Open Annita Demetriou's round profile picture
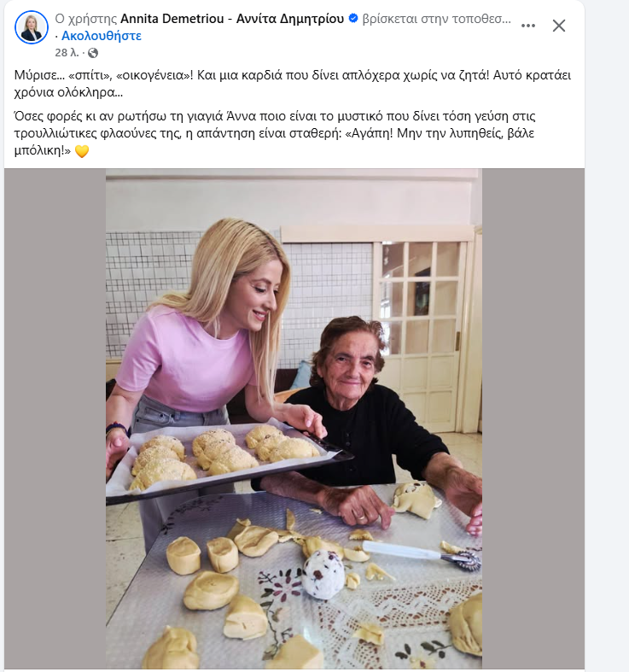629x672 pixels. point(32,27)
